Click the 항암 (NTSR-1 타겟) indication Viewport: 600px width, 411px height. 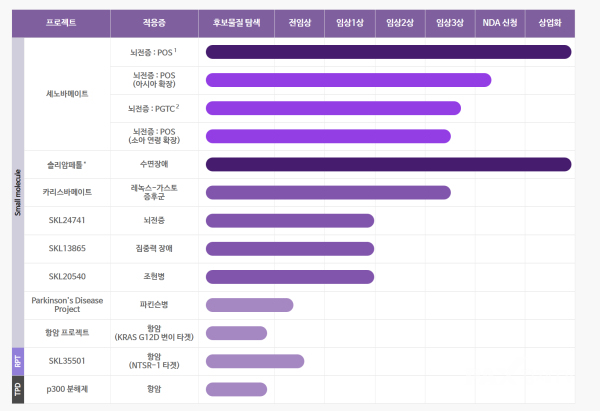[154, 361]
